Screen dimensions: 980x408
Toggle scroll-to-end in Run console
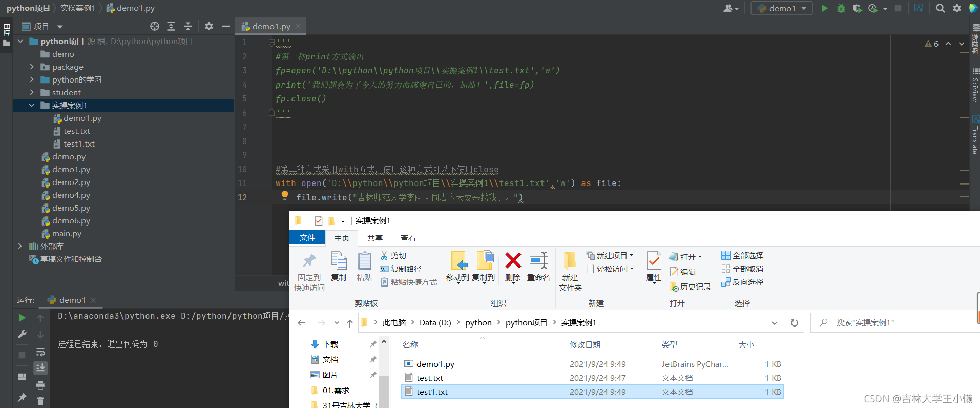40,368
